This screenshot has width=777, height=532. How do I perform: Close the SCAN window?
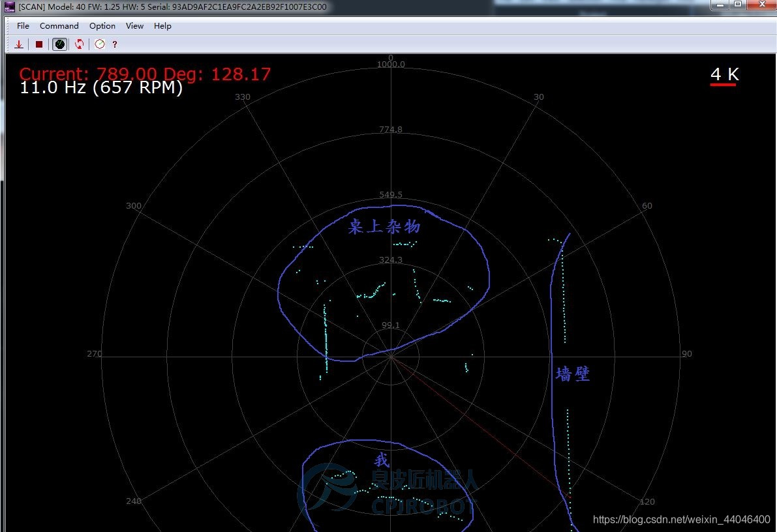761,5
